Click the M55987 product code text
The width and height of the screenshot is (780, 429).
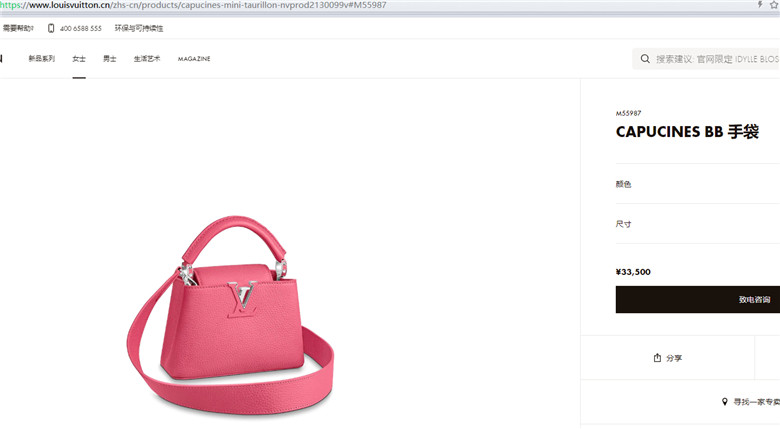[x=628, y=113]
